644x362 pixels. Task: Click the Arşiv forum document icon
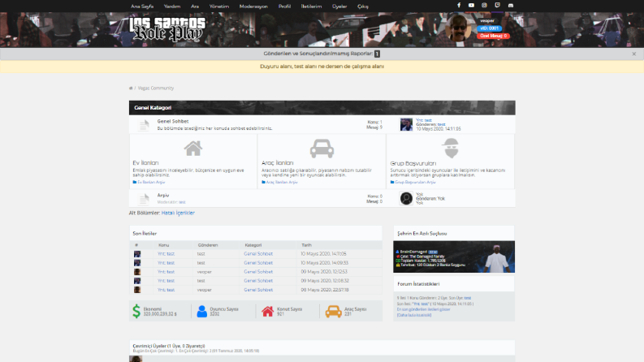pos(144,199)
